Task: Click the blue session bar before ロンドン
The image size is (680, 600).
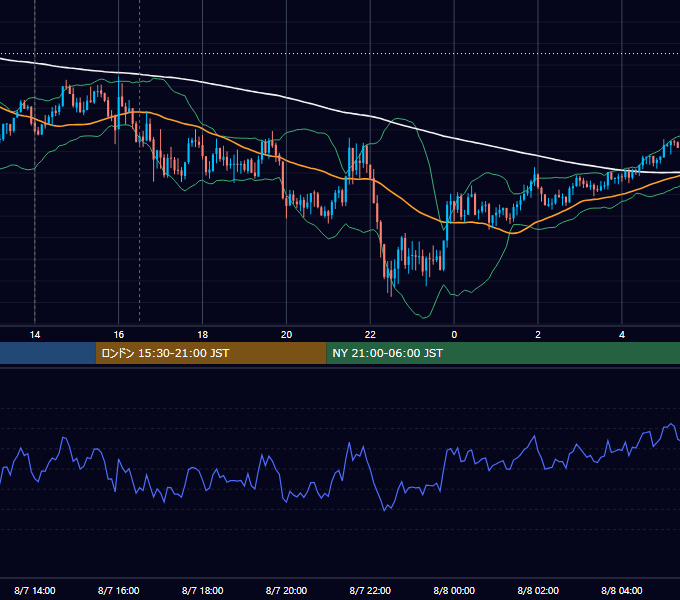Action: click(x=48, y=353)
